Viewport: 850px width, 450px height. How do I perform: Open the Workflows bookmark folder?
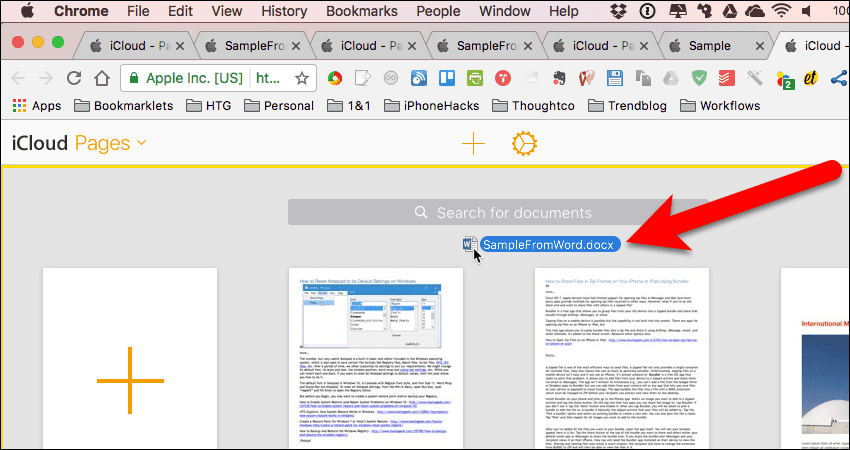720,106
